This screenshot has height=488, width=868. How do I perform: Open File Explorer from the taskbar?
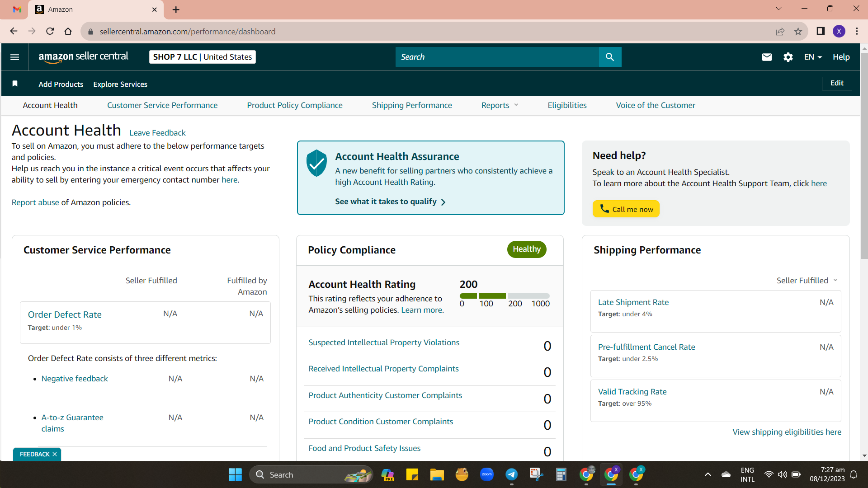click(x=437, y=474)
